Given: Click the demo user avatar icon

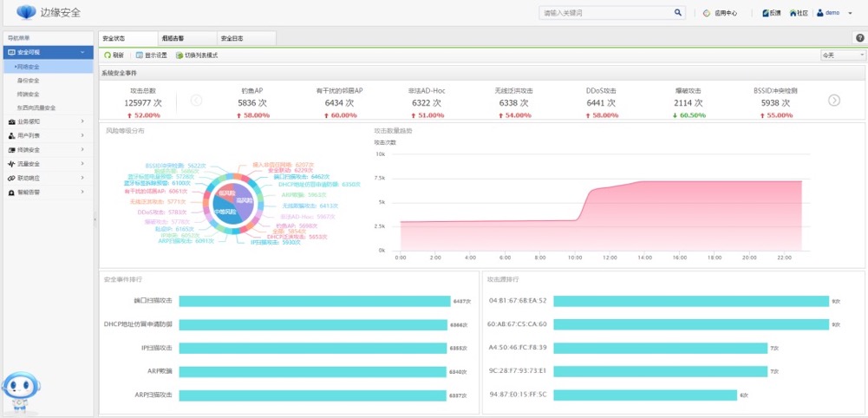Looking at the screenshot, I should coord(819,13).
